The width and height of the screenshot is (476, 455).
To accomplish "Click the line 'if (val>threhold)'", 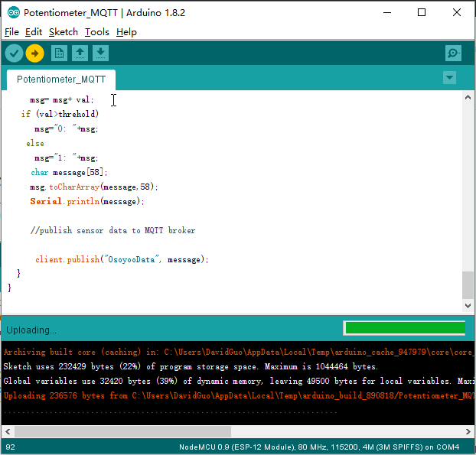I will click(x=60, y=114).
